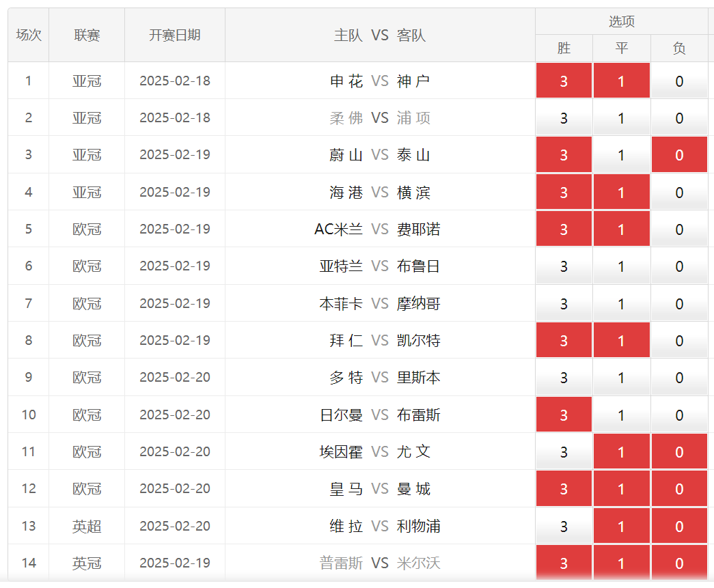This screenshot has width=714, height=588.
Task: Click the 开赛日期 column header
Action: point(175,35)
